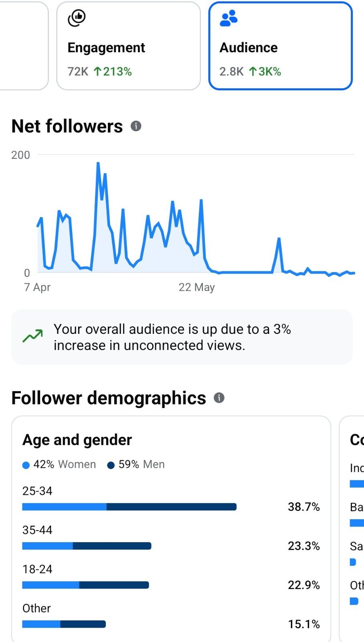
Task: Tap the 35-44 age group bar
Action: 87,546
